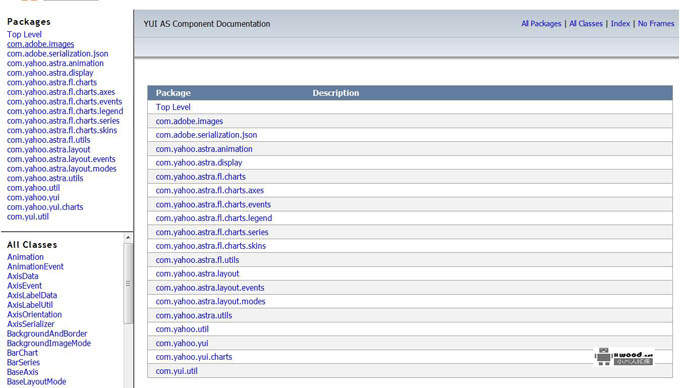Viewport: 680px width, 388px height.
Task: Open com.yahoo.astra.display in the package table
Action: [199, 163]
